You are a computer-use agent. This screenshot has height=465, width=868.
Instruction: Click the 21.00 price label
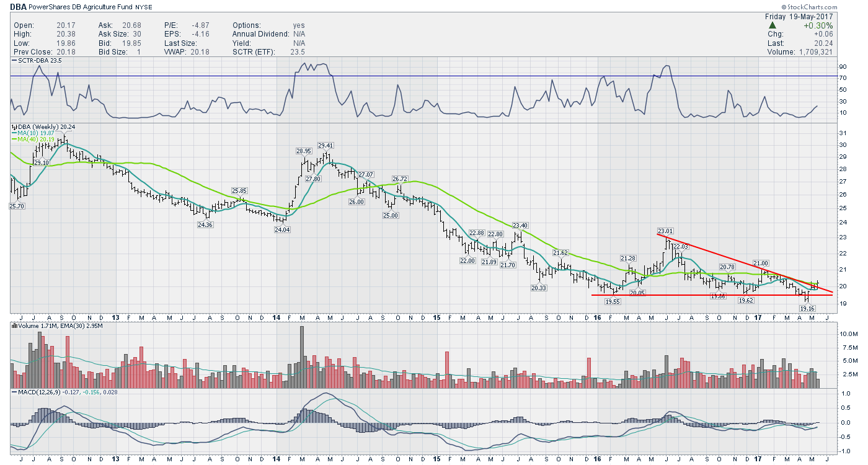point(761,263)
